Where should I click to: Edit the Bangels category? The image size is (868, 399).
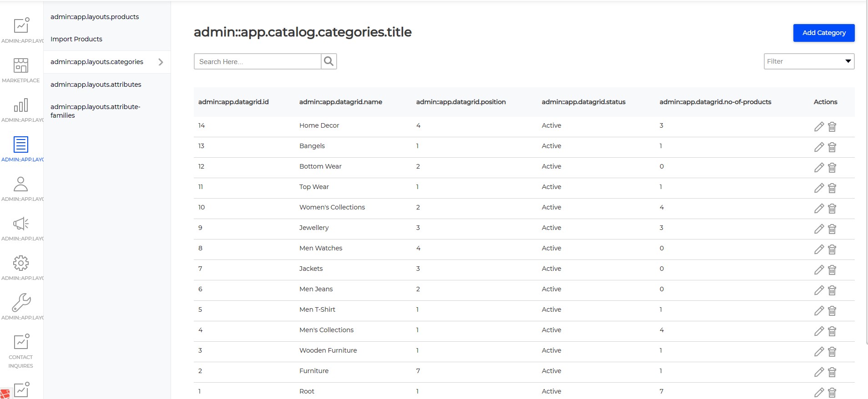coord(819,147)
